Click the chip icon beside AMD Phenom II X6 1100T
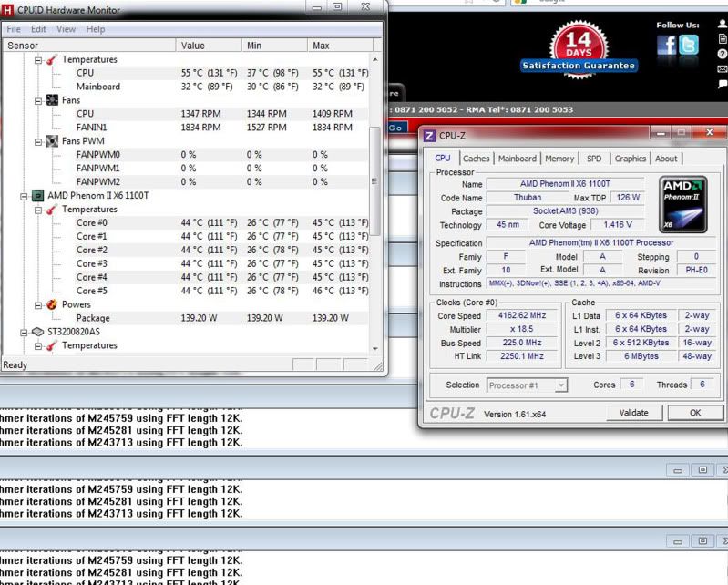Image resolution: width=728 pixels, height=585 pixels. [x=37, y=196]
